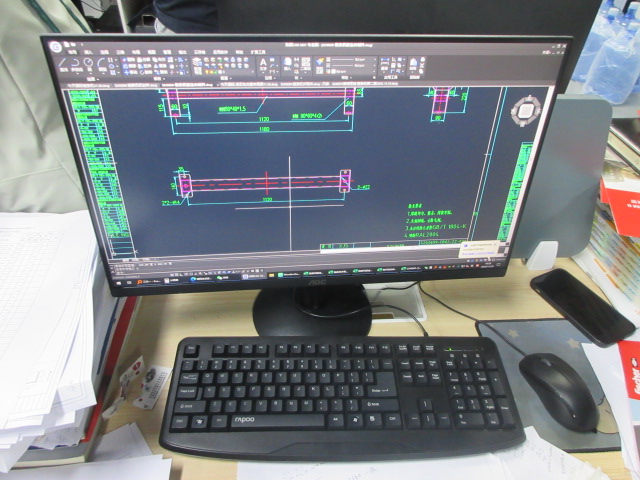
Task: Select the Arc drawing tool
Action: point(101,62)
